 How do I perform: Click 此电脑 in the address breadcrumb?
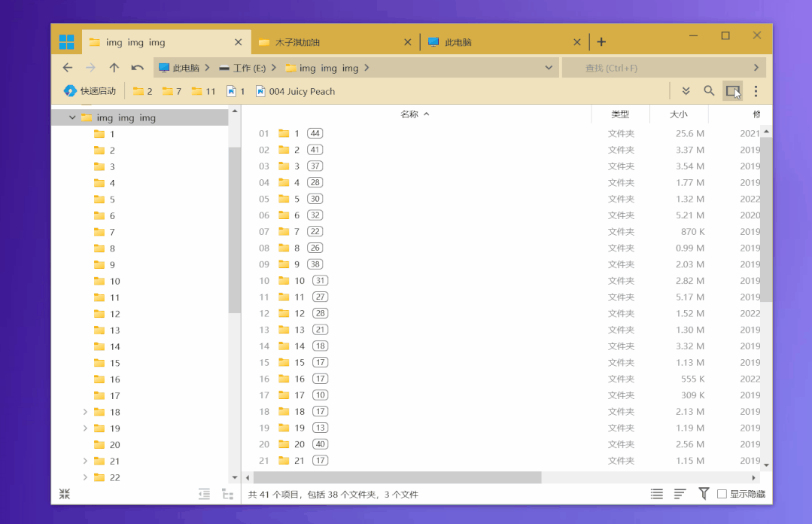click(178, 68)
